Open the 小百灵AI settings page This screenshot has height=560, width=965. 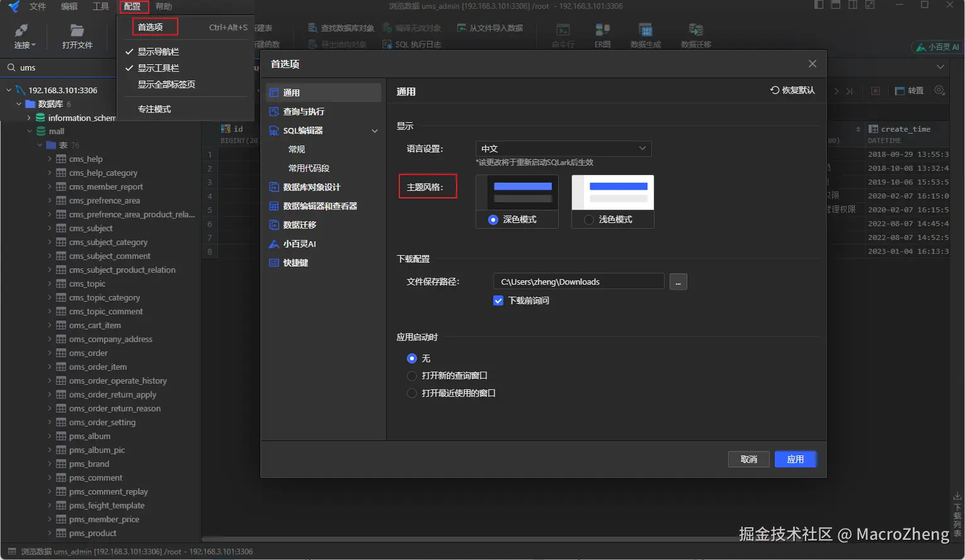[323, 244]
